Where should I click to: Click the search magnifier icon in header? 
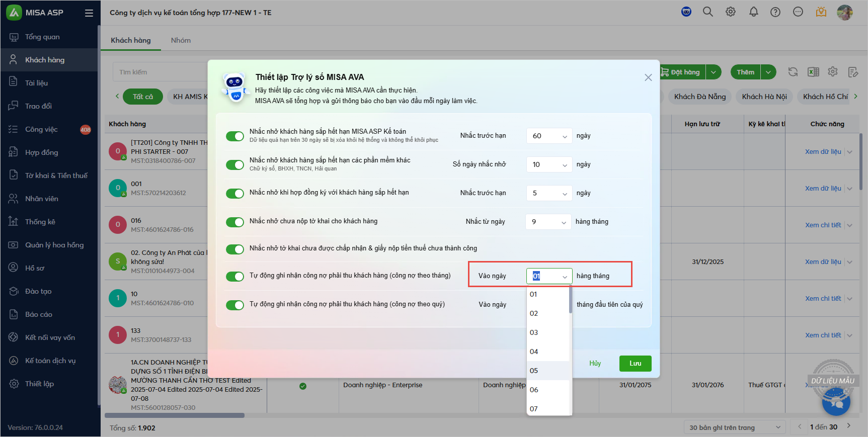(708, 12)
